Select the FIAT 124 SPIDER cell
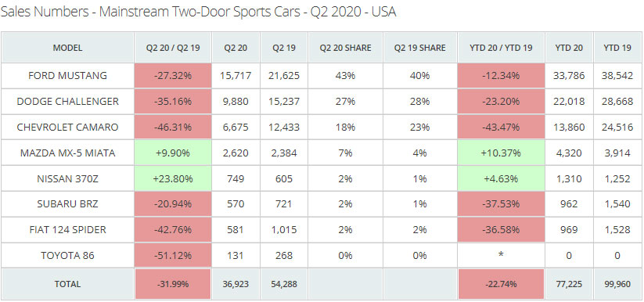The height and width of the screenshot is (302, 644). coord(67,230)
